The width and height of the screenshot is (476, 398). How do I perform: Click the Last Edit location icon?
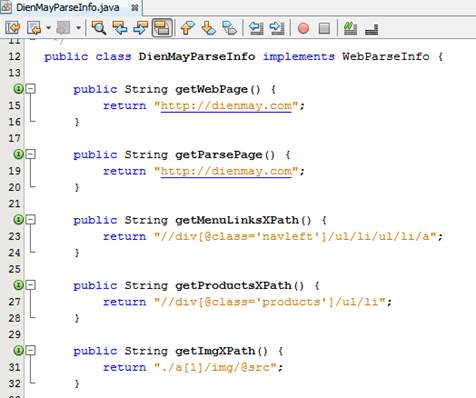click(x=13, y=28)
